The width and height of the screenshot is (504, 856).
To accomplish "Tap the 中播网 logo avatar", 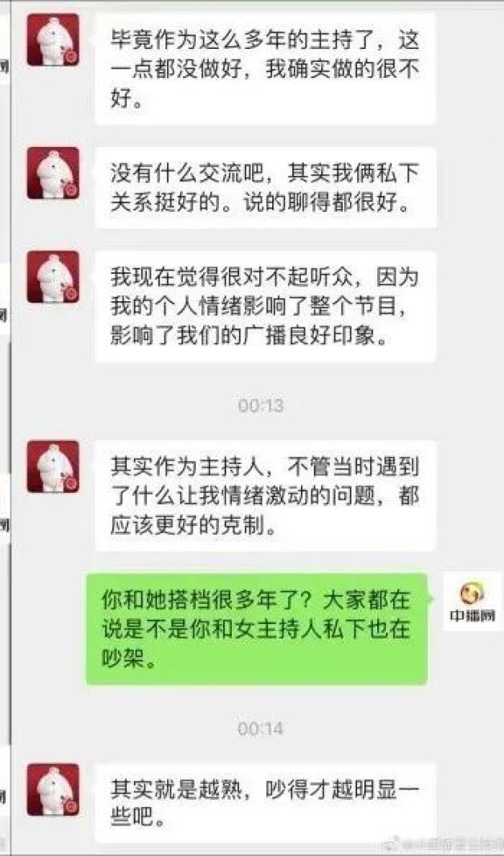I will [x=473, y=601].
